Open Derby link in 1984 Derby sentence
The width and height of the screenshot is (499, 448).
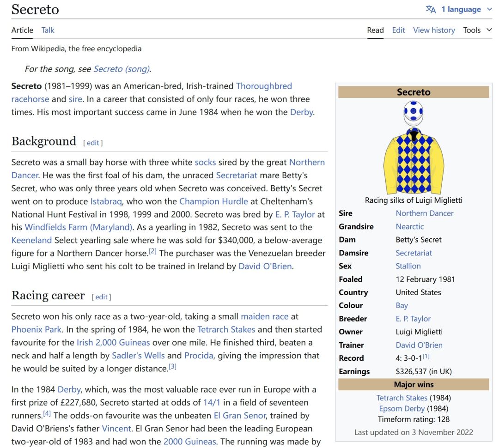coord(69,390)
